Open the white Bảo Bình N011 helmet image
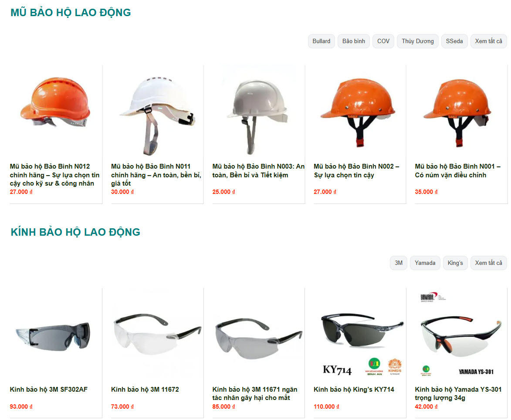Image resolution: width=511 pixels, height=420 pixels. point(157,112)
